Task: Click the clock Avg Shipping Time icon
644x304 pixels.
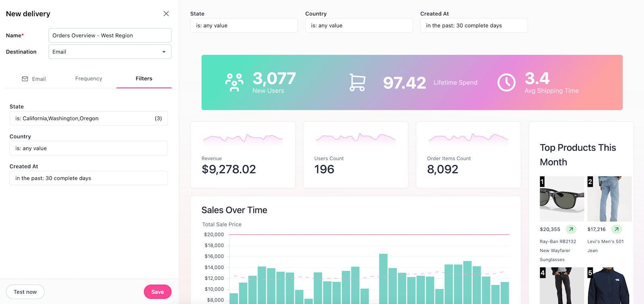Action: click(x=506, y=83)
